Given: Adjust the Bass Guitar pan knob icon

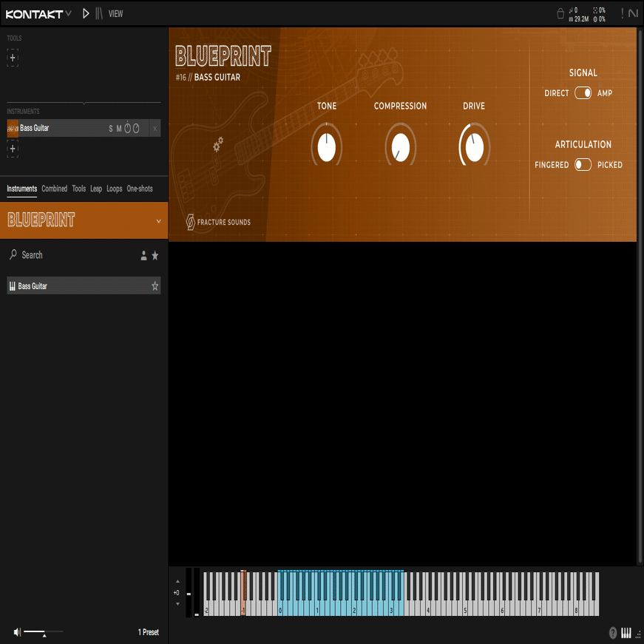Looking at the screenshot, I should (x=136, y=129).
